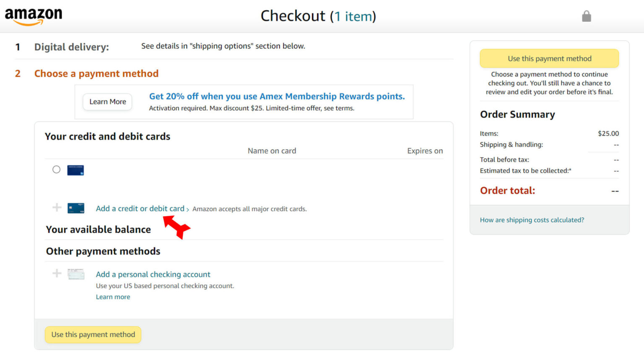Click the Choose a payment method heading
Screen dimensions: 644x362
point(96,74)
